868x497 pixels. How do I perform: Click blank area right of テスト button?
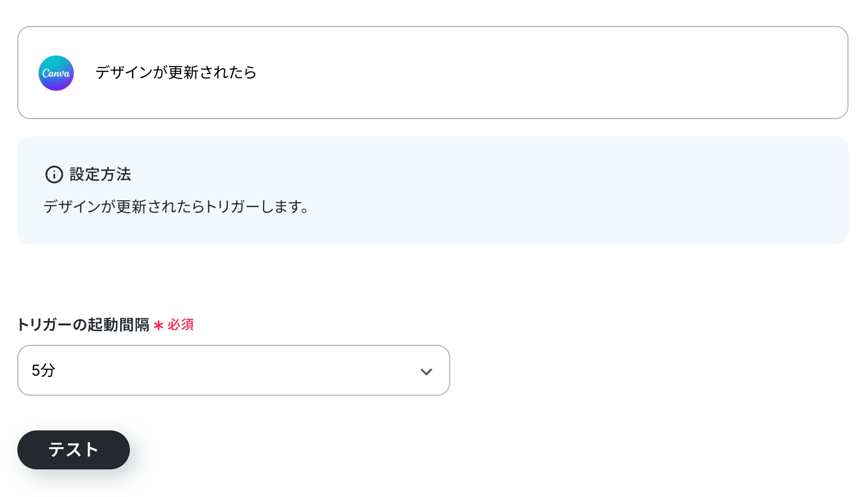pyautogui.click(x=379, y=450)
